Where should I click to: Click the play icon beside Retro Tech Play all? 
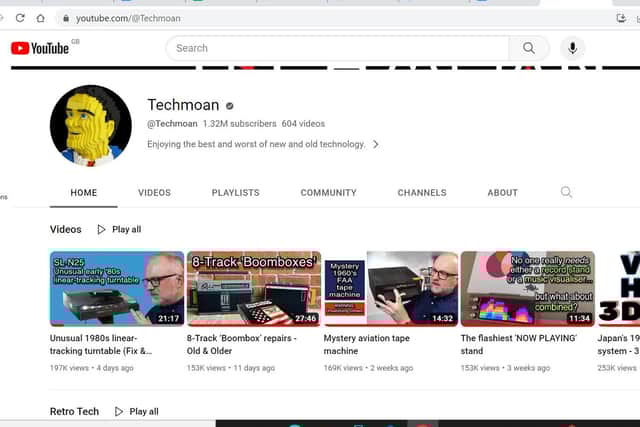click(119, 411)
